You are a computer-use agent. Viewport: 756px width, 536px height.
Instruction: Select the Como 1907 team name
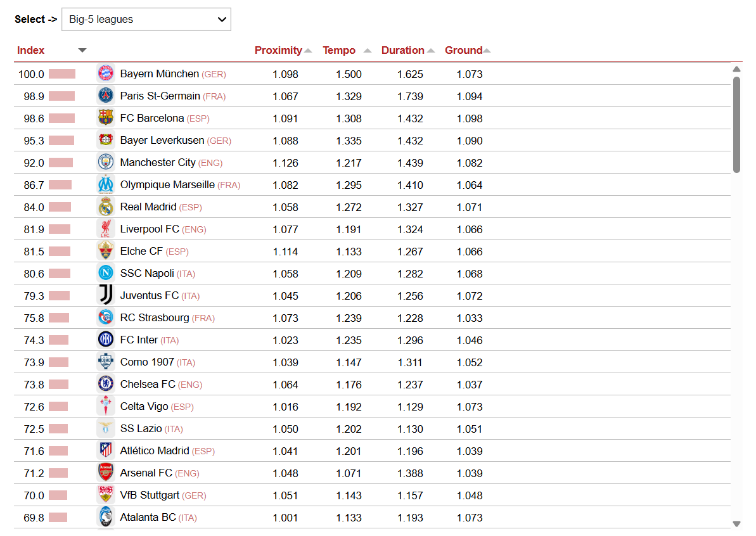pos(147,362)
